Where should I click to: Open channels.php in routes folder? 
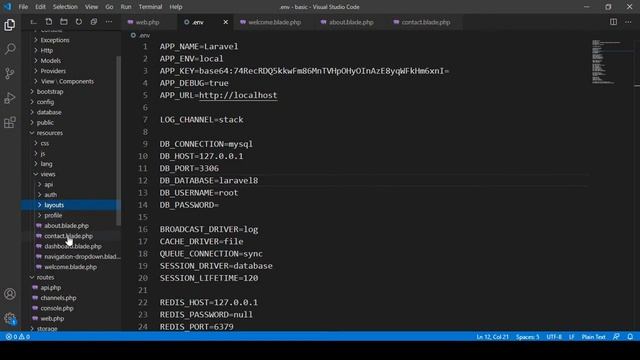pyautogui.click(x=58, y=298)
